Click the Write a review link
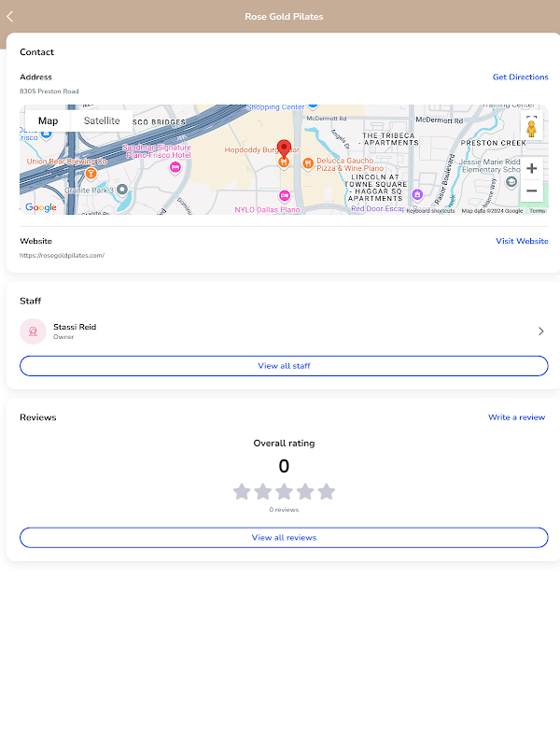 tap(517, 417)
